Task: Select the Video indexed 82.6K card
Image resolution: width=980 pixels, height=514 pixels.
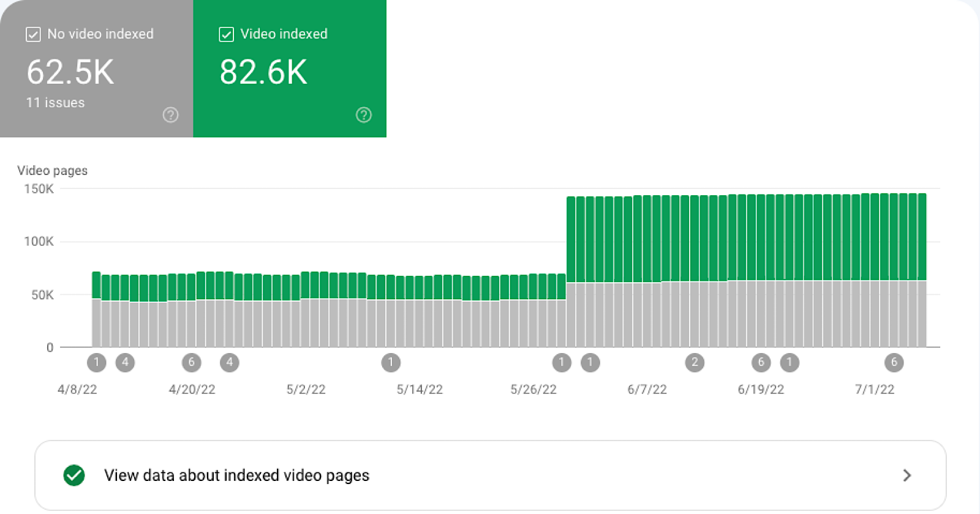Action: (x=290, y=69)
